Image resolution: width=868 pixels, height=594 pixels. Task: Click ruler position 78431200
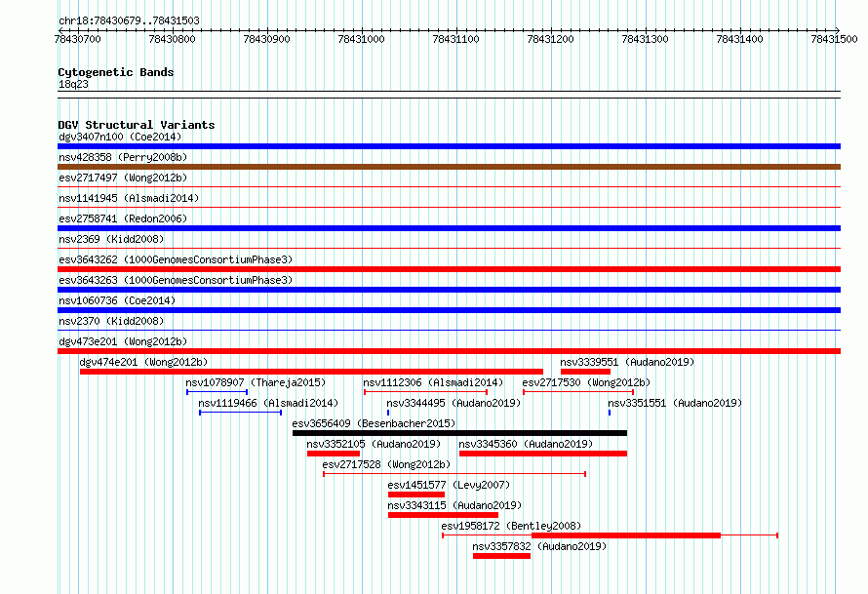[x=551, y=39]
